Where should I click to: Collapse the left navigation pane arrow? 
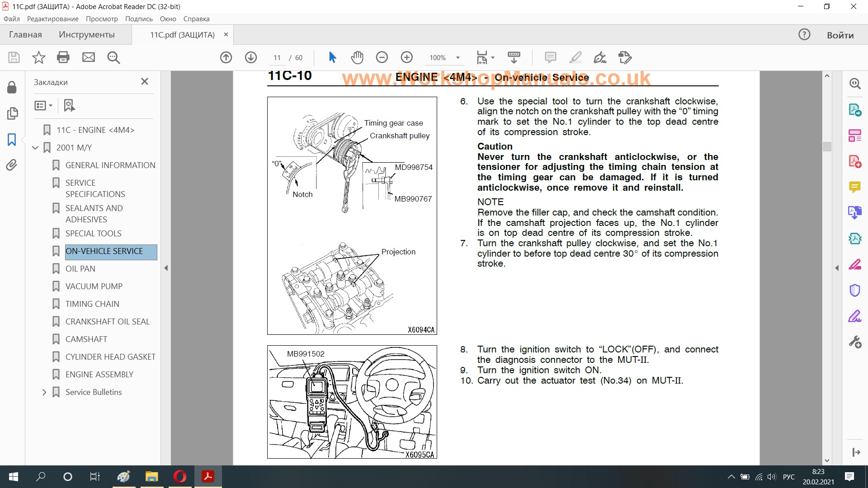166,268
